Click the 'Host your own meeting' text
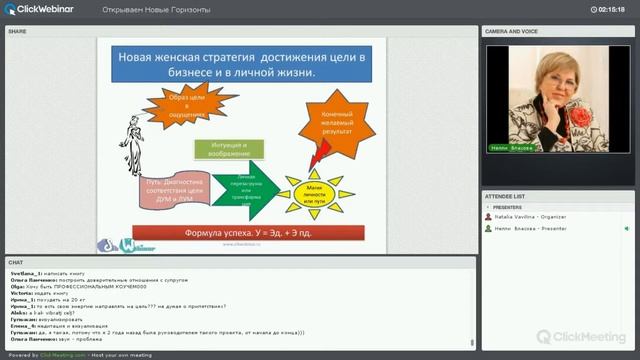Image resolution: width=640 pixels, height=360 pixels. coord(122,356)
